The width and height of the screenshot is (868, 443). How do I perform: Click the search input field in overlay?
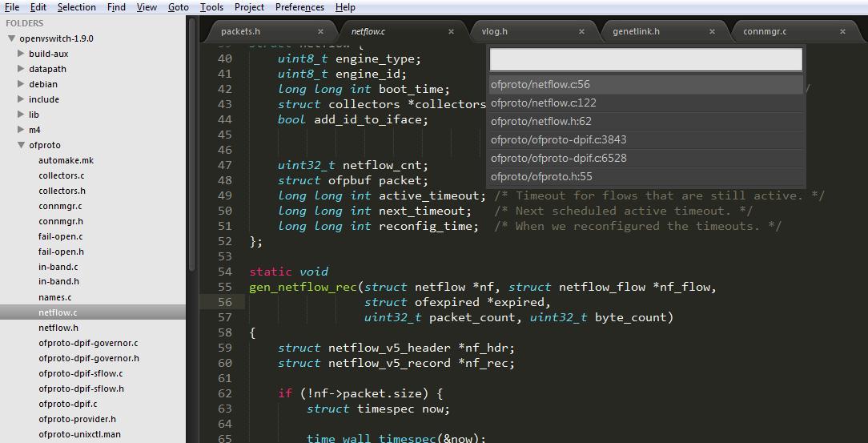click(645, 59)
